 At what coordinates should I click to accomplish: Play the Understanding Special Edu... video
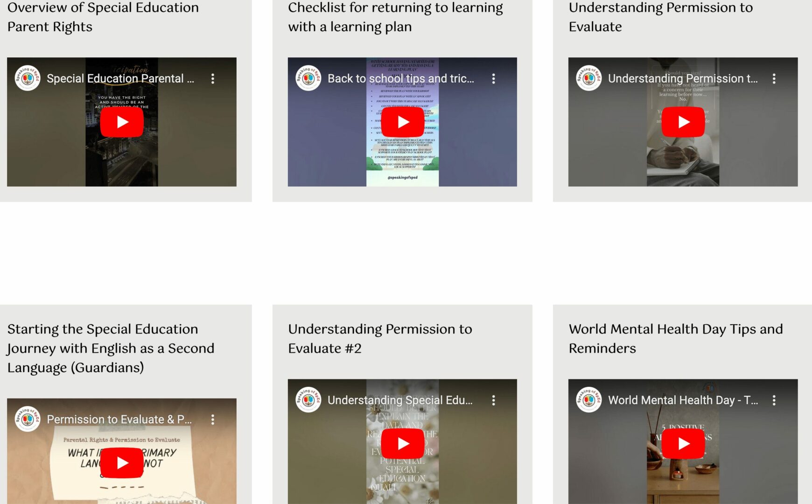[403, 444]
